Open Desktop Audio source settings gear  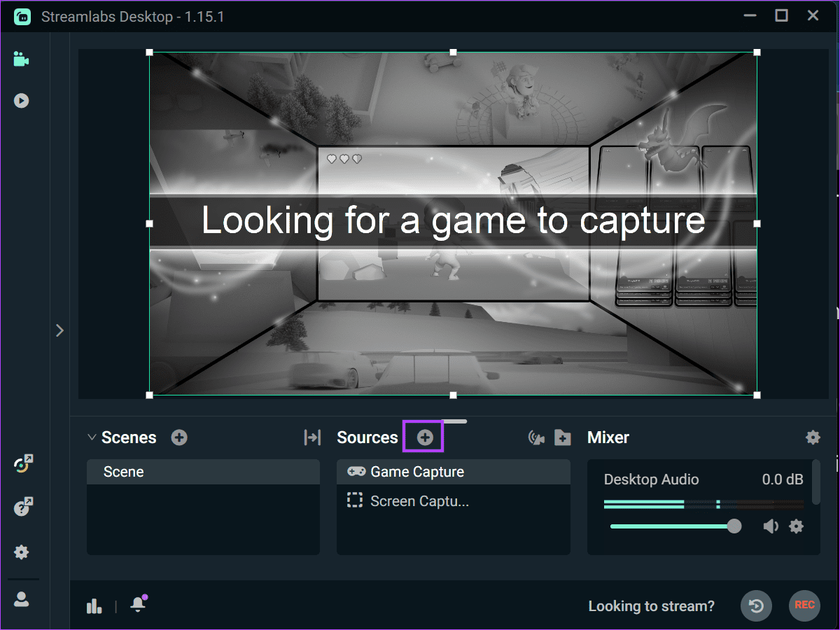(796, 526)
